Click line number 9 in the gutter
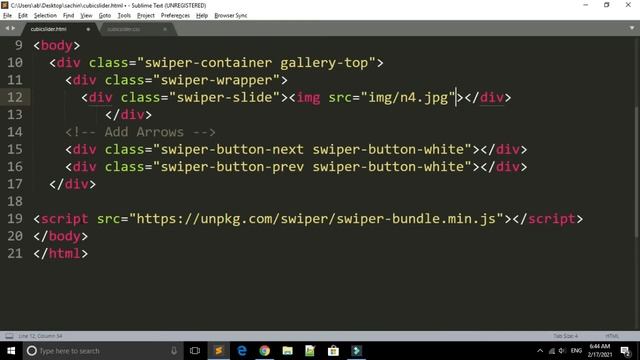Viewport: 640px width, 360px height. coord(18,45)
